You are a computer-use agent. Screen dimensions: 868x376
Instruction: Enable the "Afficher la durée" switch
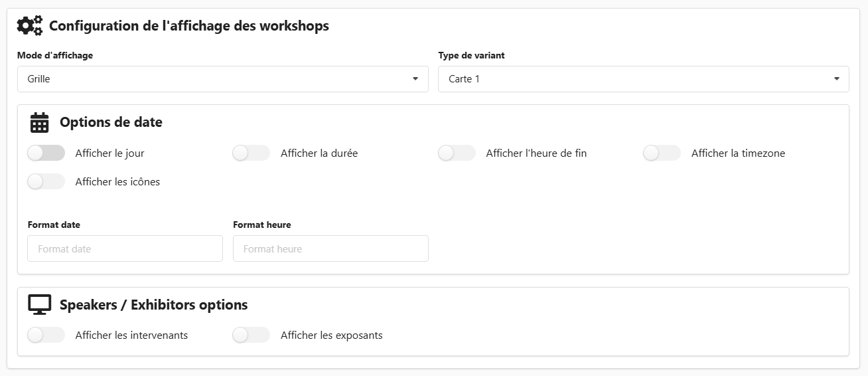click(251, 153)
